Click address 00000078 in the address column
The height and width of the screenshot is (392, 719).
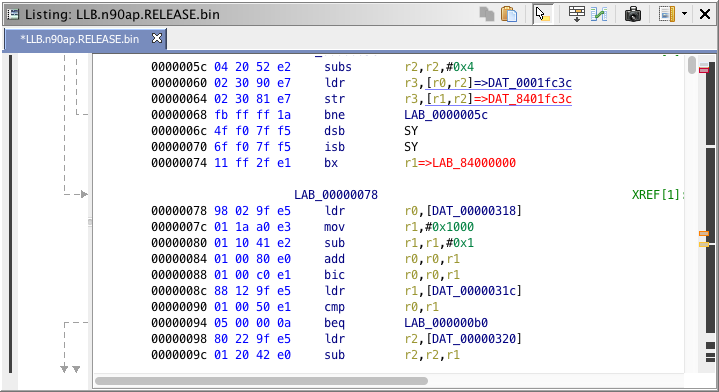tap(179, 211)
